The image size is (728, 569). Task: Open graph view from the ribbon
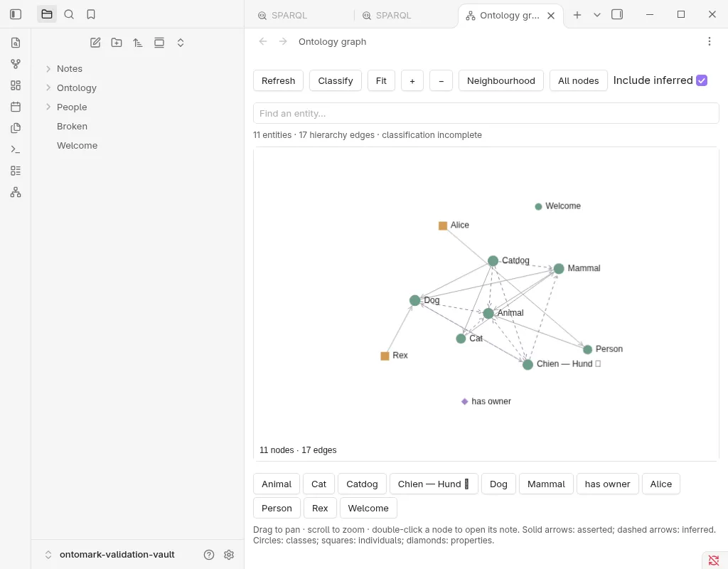pos(16,64)
